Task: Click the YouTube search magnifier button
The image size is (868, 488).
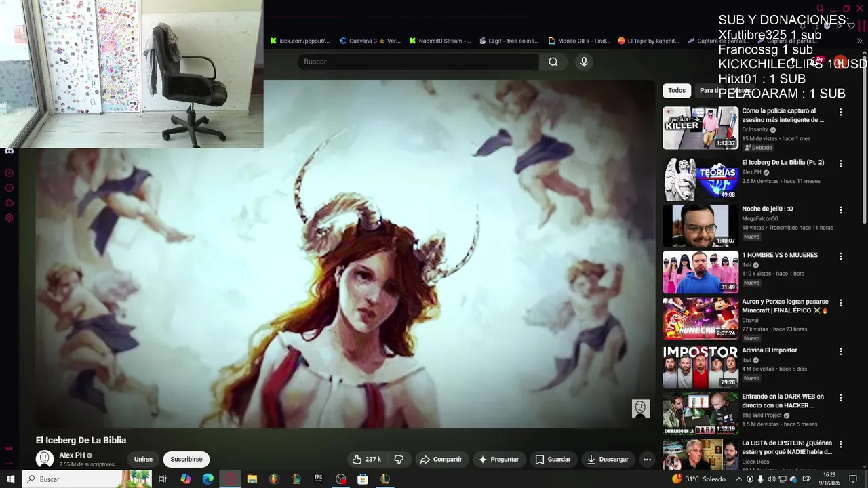Action: point(553,62)
